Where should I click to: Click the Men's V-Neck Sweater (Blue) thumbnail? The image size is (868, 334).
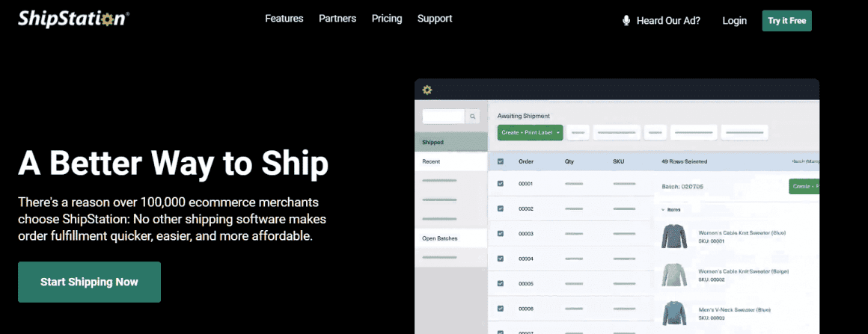(x=674, y=313)
